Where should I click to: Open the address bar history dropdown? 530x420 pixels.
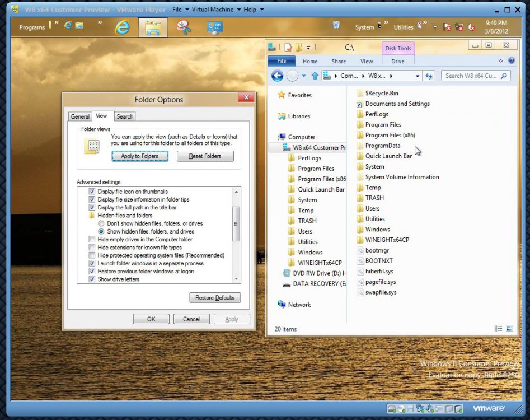418,76
